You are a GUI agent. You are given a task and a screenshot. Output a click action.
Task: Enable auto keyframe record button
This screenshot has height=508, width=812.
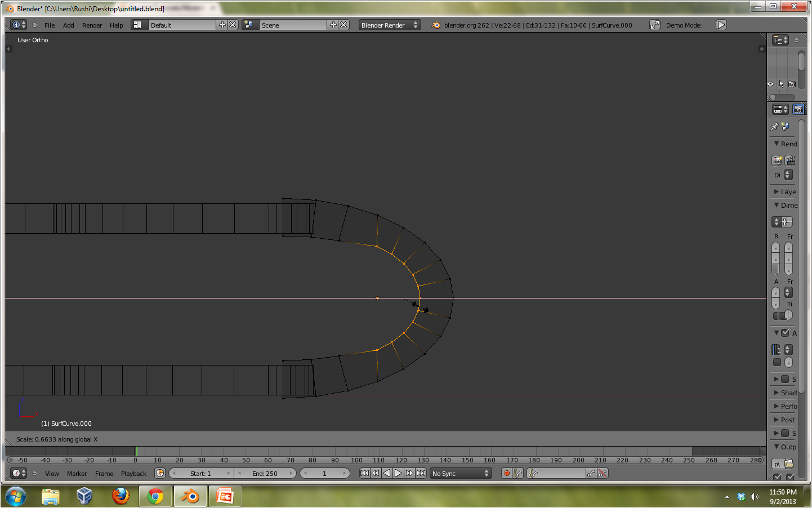pyautogui.click(x=507, y=473)
